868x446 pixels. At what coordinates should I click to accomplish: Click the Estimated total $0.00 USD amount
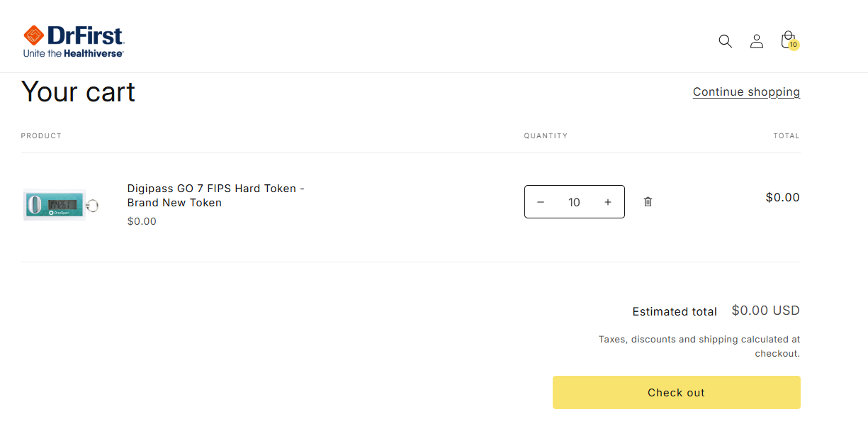pos(765,311)
